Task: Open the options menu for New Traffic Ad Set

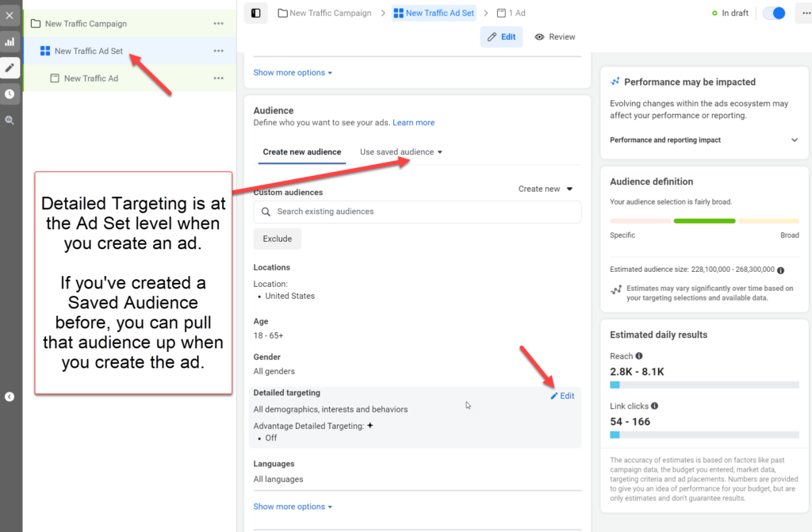Action: pyautogui.click(x=219, y=51)
